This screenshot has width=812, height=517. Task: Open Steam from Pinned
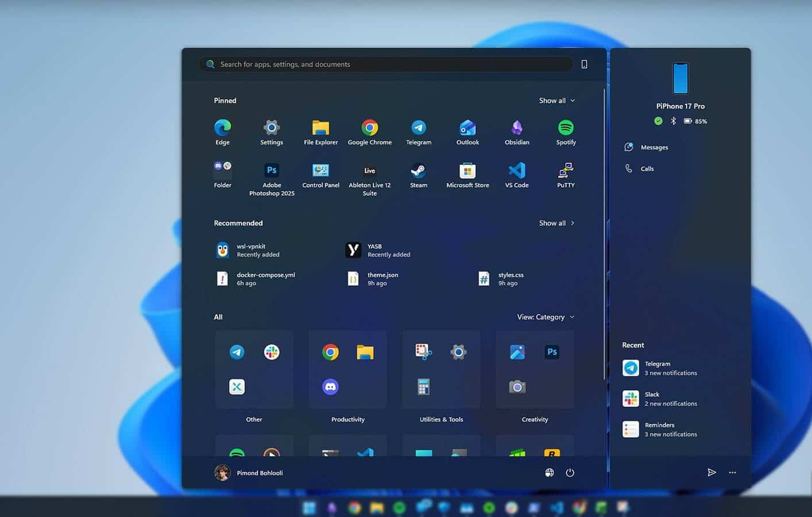click(418, 175)
